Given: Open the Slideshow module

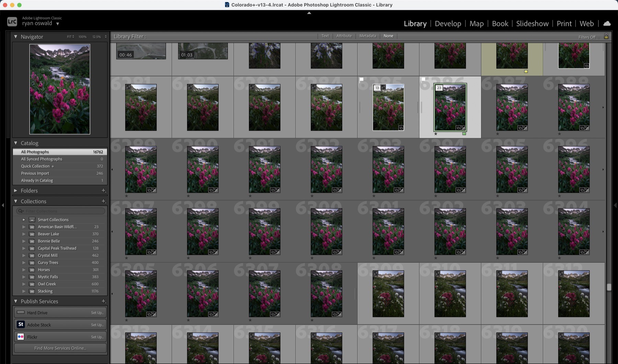Looking at the screenshot, I should point(532,23).
